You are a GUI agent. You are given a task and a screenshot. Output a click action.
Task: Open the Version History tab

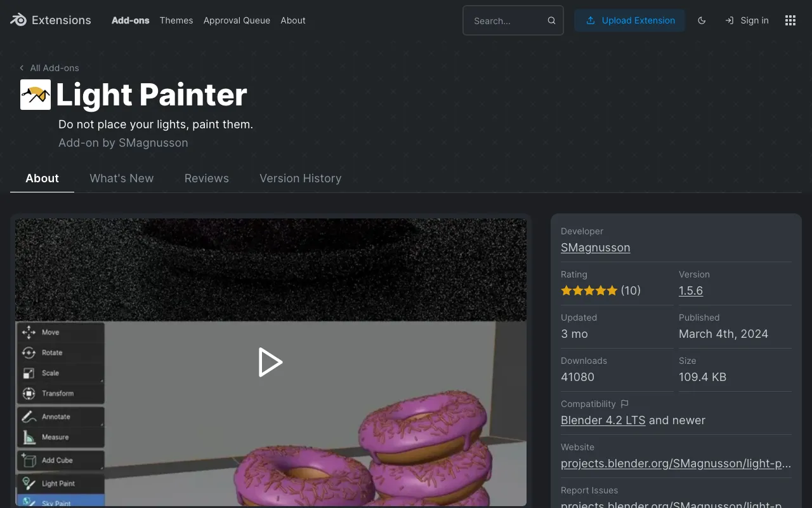pos(300,178)
